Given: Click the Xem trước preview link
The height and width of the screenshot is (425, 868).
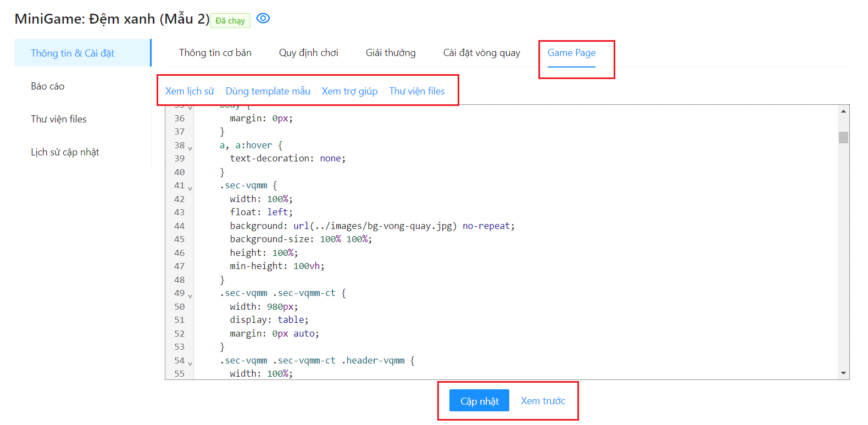Looking at the screenshot, I should (x=543, y=401).
